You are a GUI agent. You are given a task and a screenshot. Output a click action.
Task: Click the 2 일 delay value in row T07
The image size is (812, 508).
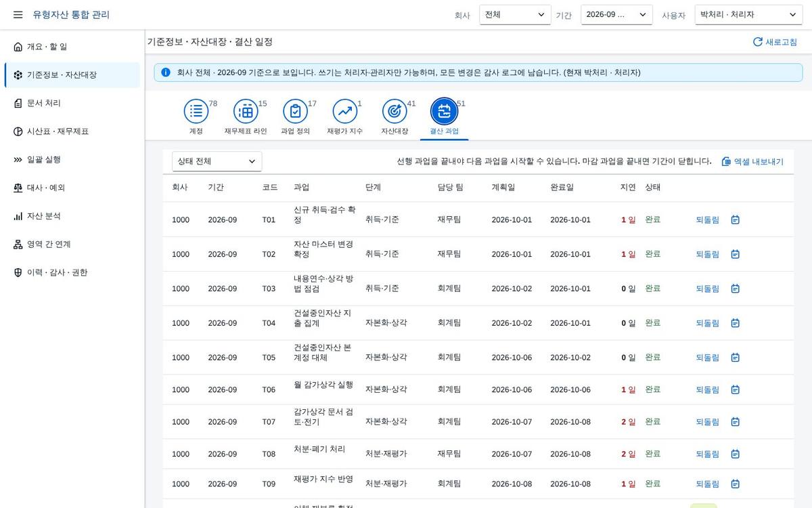coord(629,422)
